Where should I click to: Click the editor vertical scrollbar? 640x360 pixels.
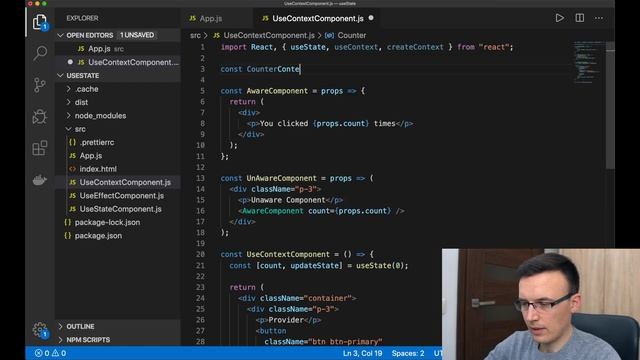click(610, 106)
